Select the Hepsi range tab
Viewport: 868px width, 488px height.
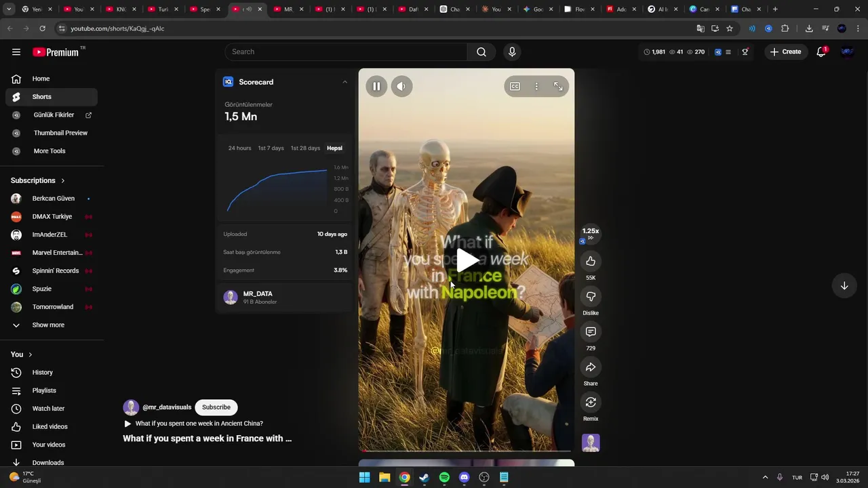[x=334, y=148]
